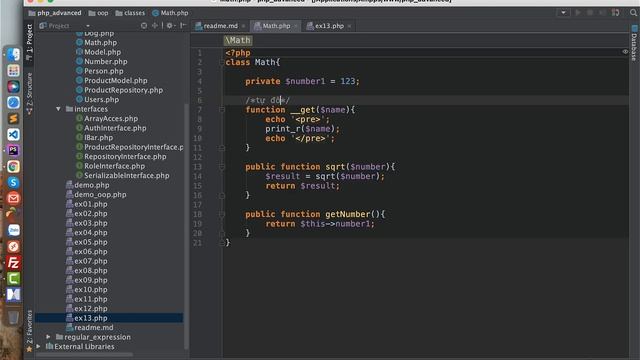640x360 pixels.
Task: Open FileZilla from the dock
Action: click(13, 262)
